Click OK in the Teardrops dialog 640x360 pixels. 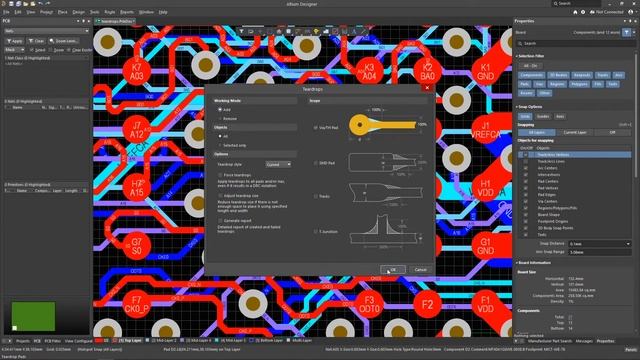click(x=393, y=270)
